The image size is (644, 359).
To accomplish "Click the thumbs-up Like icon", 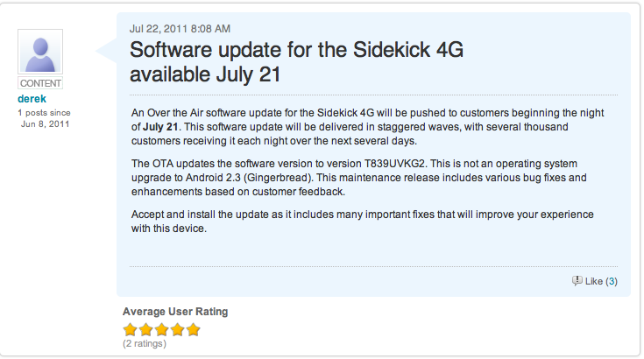I will tap(577, 281).
